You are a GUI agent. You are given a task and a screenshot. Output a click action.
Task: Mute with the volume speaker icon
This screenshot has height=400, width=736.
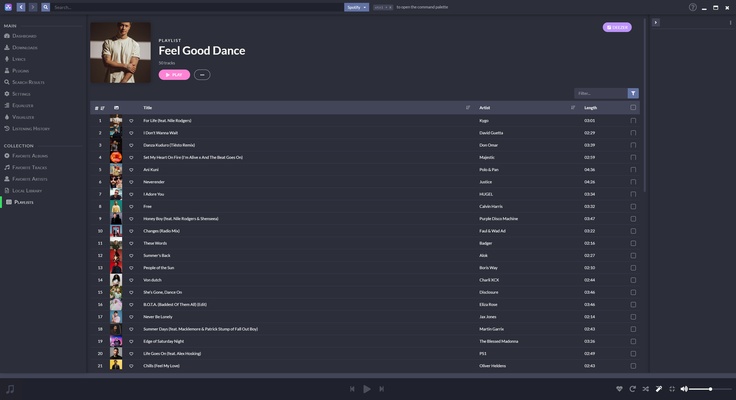tap(684, 389)
